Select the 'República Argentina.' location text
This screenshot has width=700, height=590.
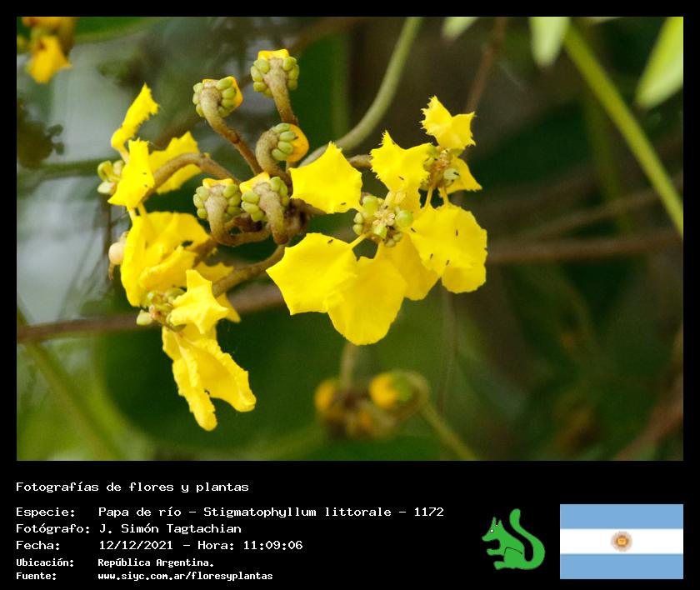pyautogui.click(x=155, y=562)
